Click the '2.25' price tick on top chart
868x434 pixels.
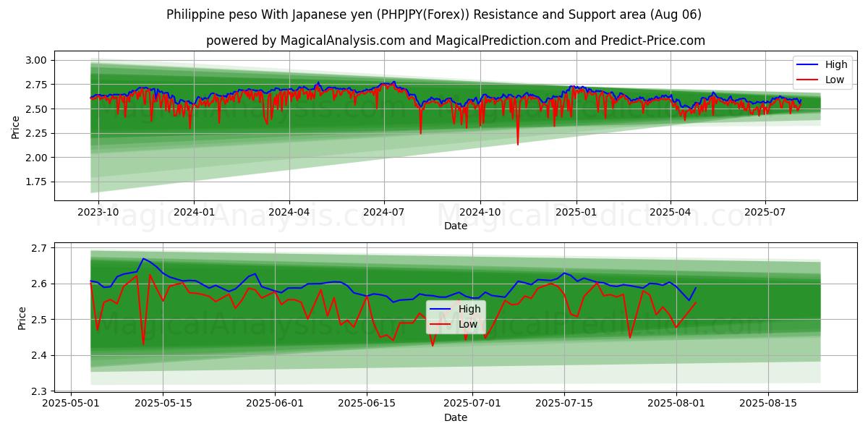[x=36, y=133]
